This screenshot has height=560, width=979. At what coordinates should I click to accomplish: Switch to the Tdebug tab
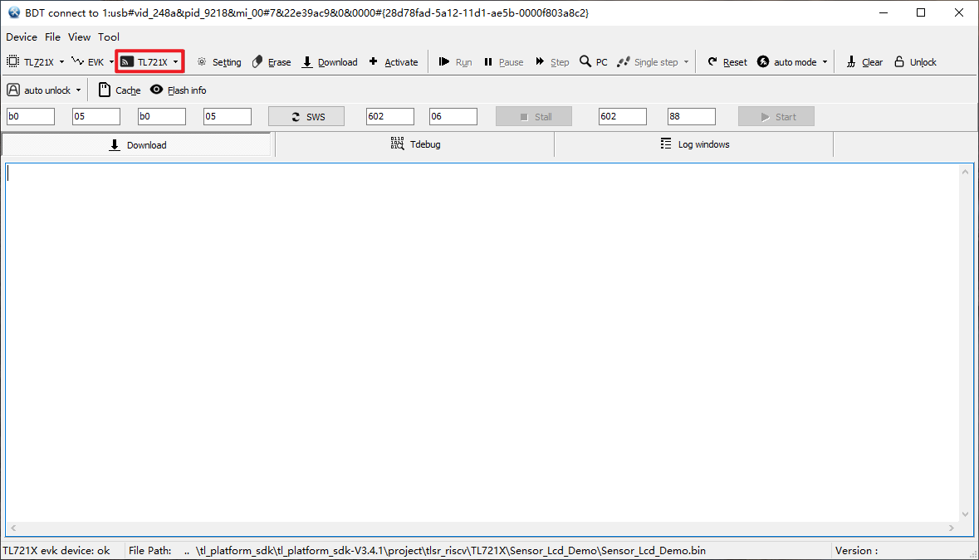click(x=415, y=144)
